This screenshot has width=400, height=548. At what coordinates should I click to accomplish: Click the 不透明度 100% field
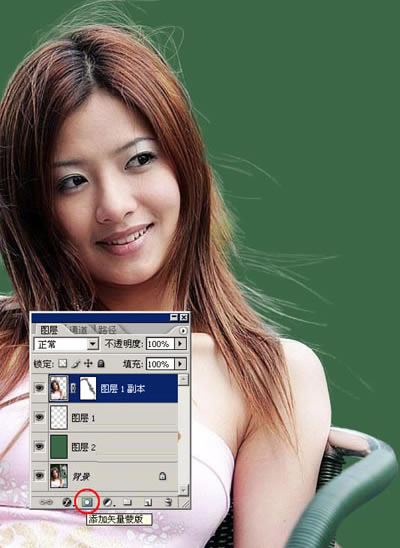pos(160,344)
